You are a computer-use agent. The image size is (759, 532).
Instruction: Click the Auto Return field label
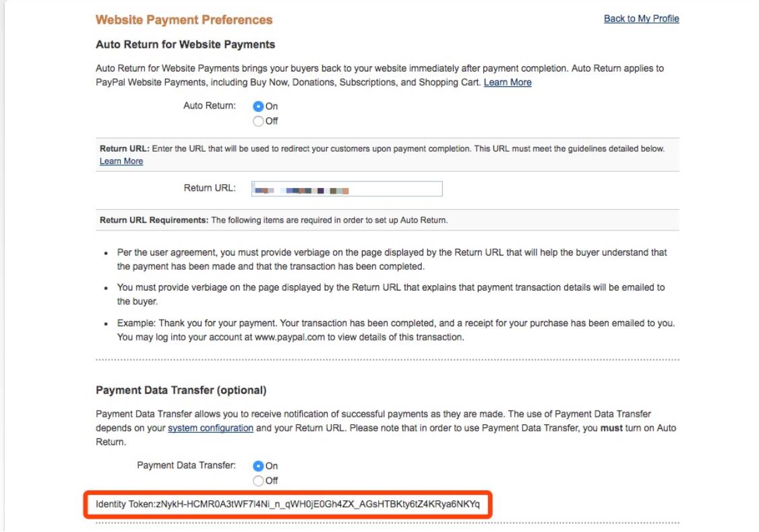point(209,106)
